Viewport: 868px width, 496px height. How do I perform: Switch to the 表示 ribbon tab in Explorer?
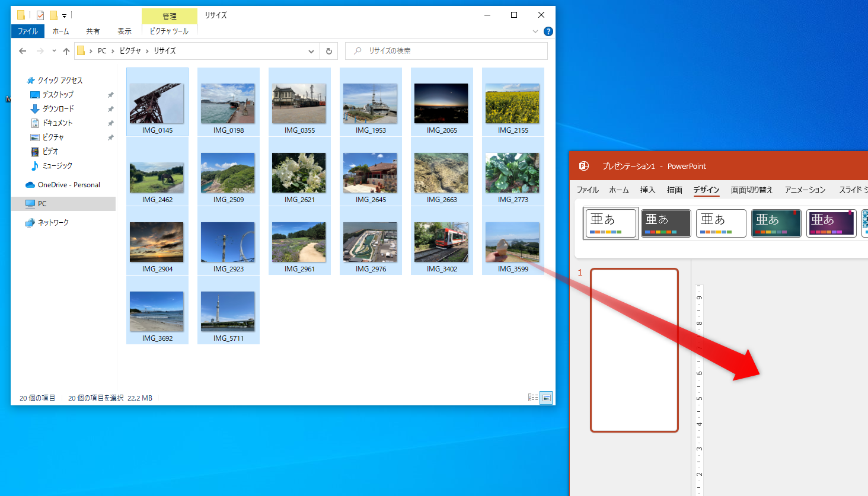(x=124, y=31)
